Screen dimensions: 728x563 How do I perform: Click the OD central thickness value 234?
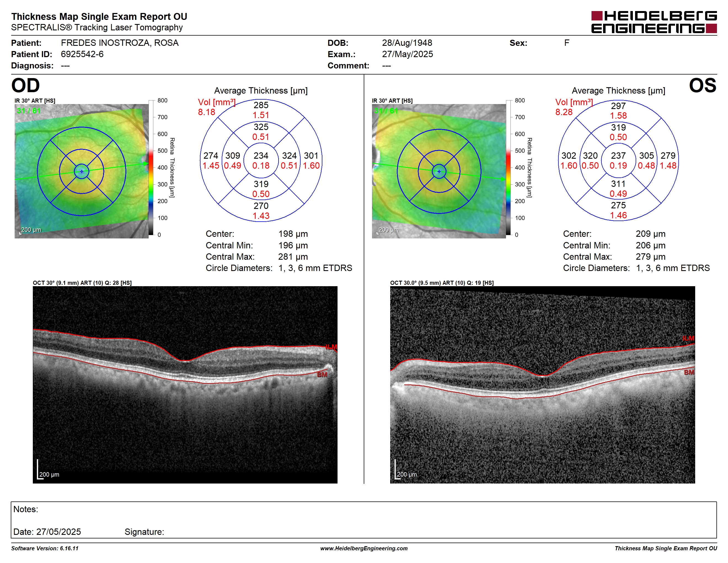[261, 156]
